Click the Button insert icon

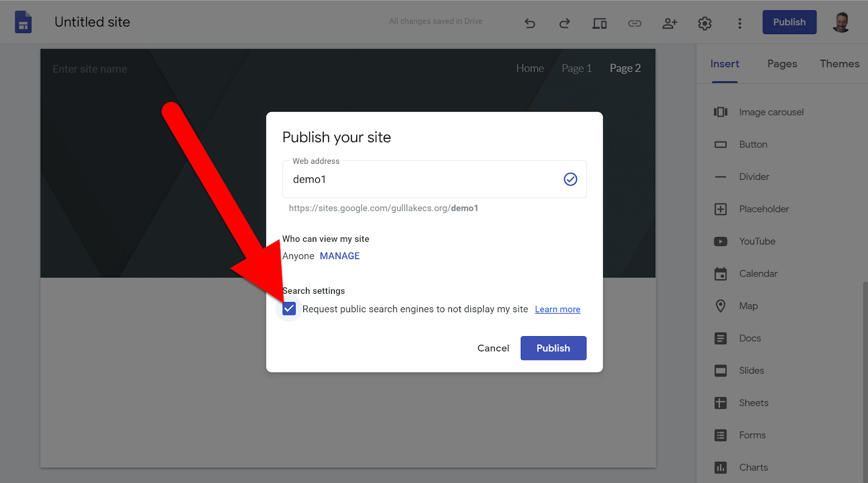pos(720,145)
